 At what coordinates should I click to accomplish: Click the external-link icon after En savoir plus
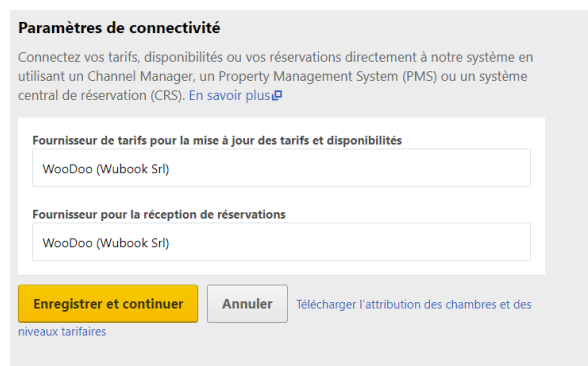[277, 96]
